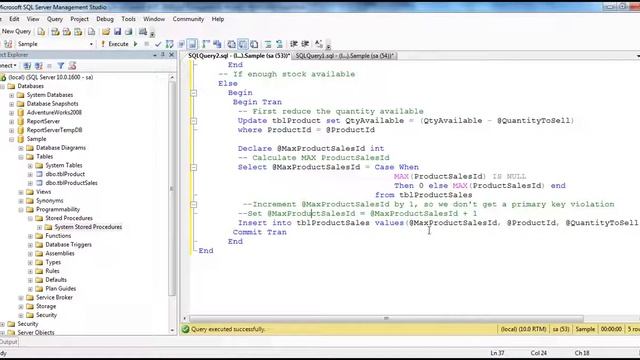Switch to the SQLQuery1.sql tab

344,56
